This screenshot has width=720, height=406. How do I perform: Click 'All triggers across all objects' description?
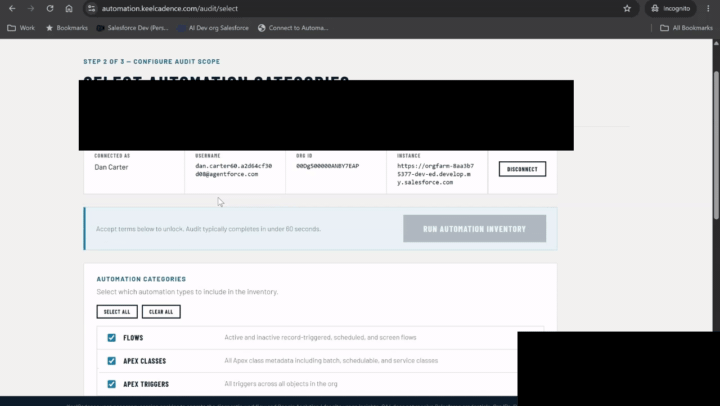[281, 384]
